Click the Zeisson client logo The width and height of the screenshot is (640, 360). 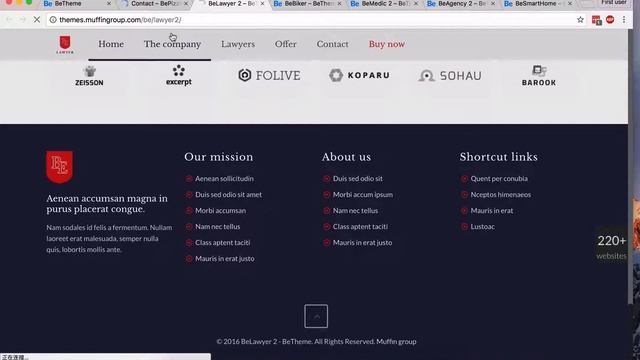(x=89, y=76)
